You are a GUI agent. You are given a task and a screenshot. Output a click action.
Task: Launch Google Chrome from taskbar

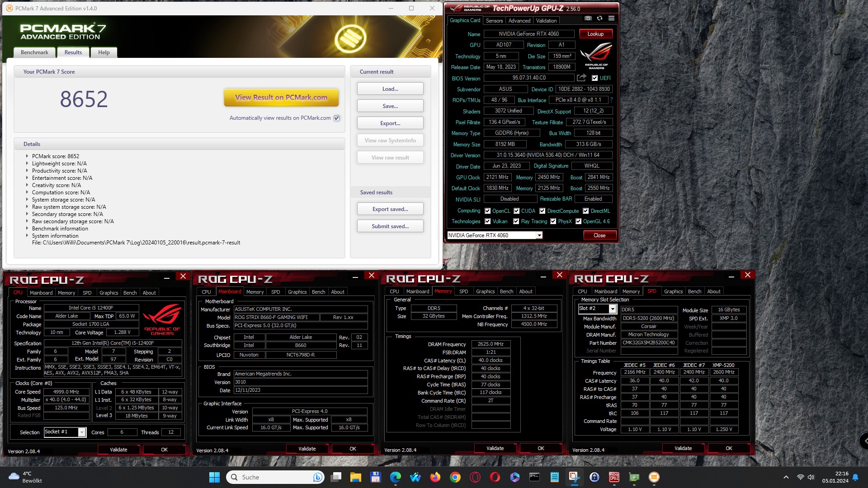pos(455,477)
